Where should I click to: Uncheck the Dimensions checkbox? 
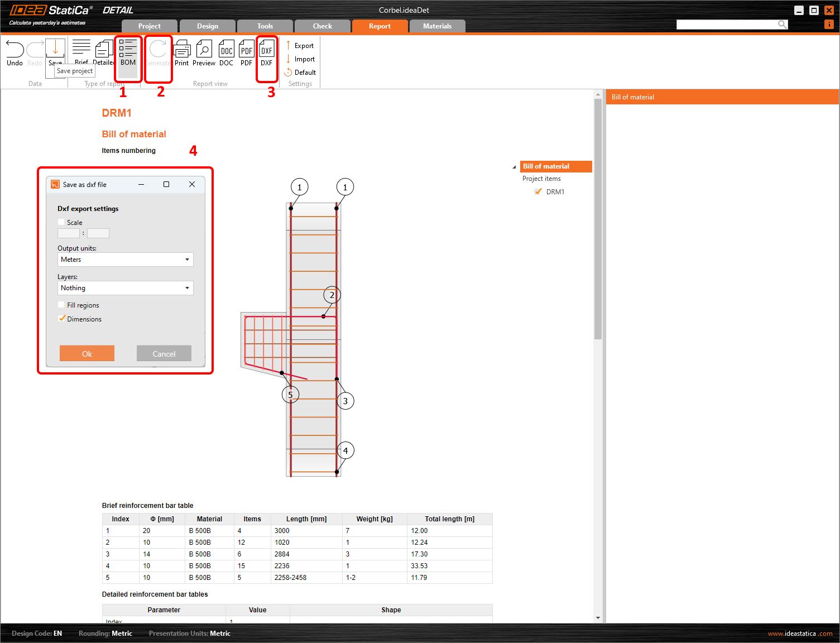61,319
